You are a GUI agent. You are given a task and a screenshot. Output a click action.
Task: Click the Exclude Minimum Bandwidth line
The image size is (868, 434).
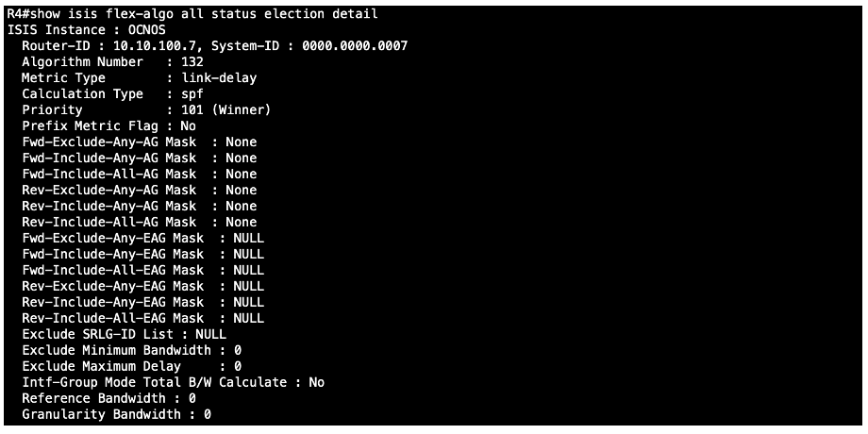pos(132,350)
